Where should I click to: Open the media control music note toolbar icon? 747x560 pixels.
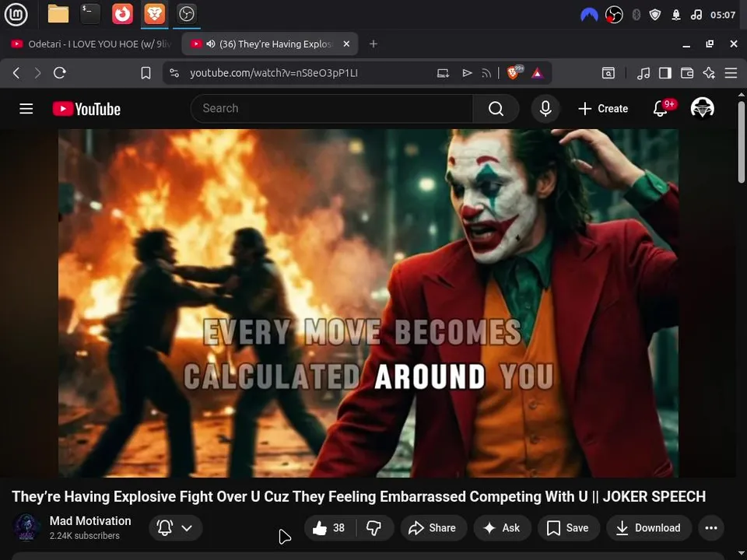[x=644, y=73]
